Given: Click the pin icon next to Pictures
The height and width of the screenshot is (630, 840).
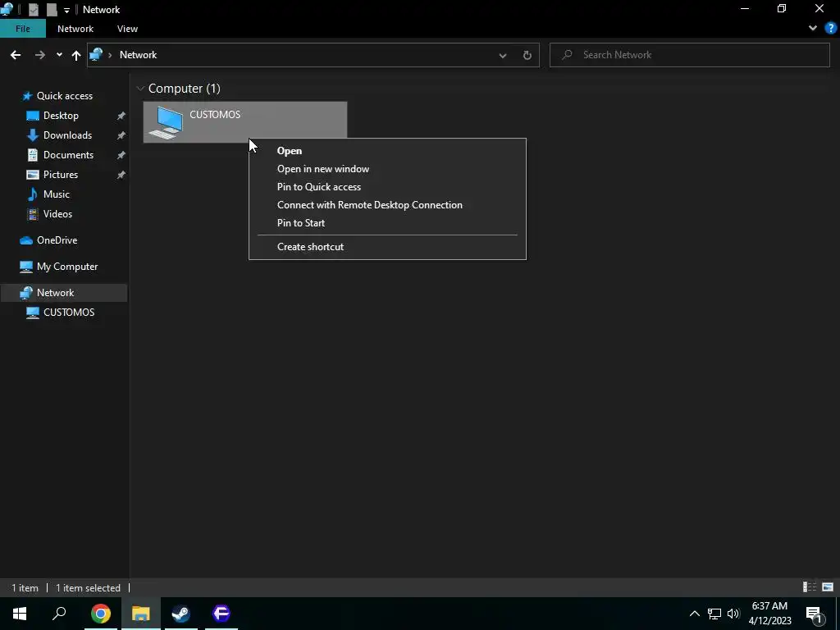Looking at the screenshot, I should [x=121, y=176].
